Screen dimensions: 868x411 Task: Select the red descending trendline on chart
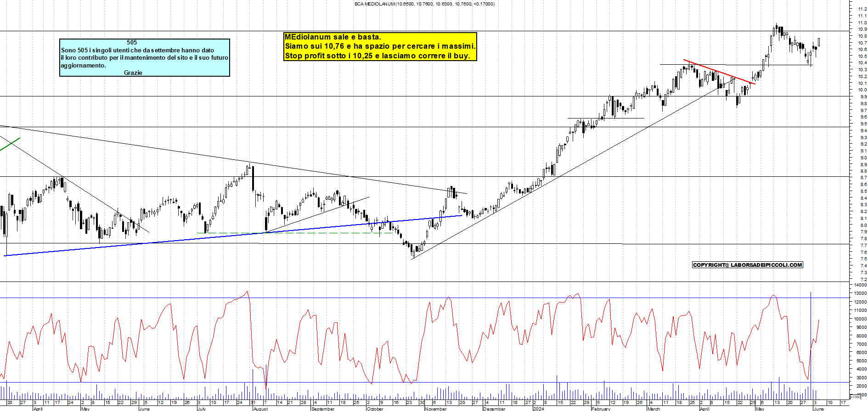[719, 72]
